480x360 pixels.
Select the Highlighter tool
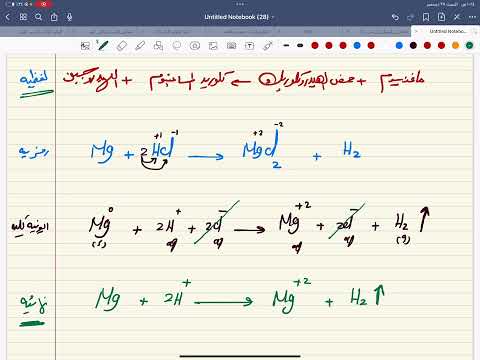coord(140,46)
